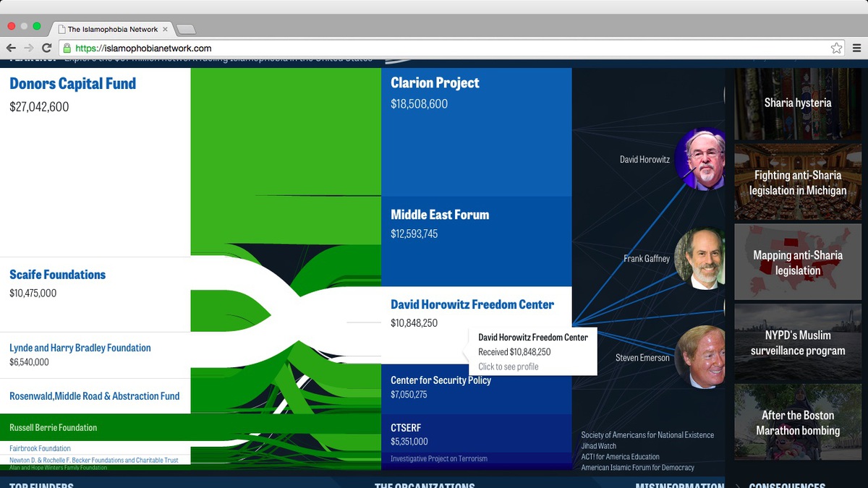868x488 pixels.
Task: Click the Frank Gaffney name label
Action: [647, 258]
